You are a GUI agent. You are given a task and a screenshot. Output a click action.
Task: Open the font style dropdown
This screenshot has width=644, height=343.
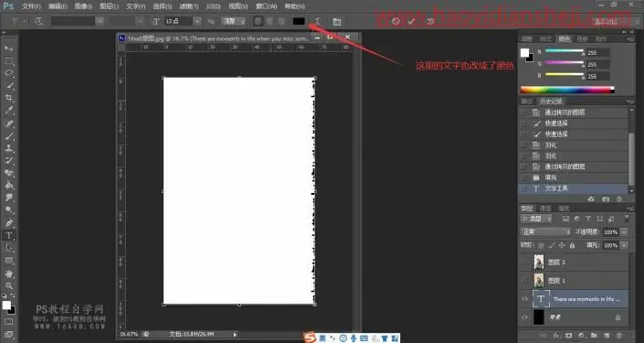pos(141,21)
